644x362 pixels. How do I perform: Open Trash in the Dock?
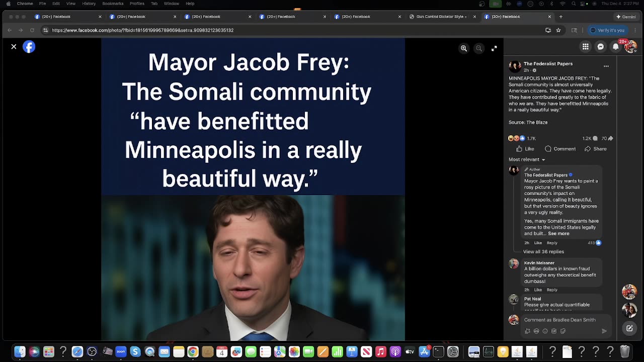pos(624,352)
